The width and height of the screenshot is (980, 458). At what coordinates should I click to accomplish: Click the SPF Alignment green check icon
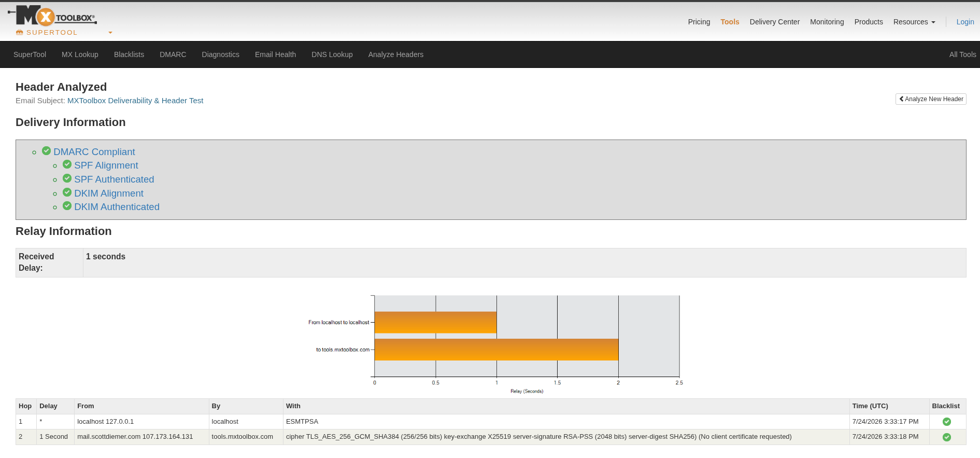pos(67,164)
